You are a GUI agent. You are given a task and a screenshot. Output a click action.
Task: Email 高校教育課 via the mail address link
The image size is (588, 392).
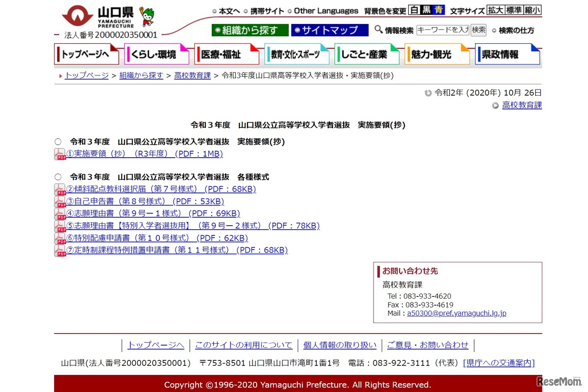pos(457,313)
